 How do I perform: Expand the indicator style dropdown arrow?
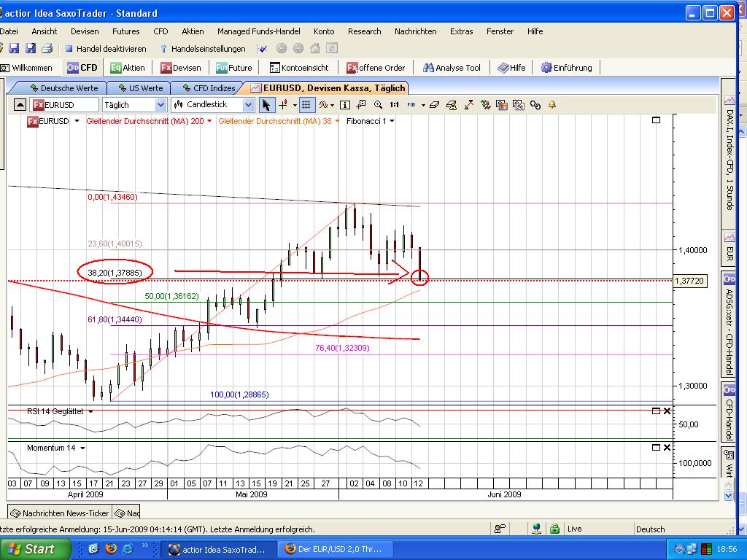click(330, 105)
